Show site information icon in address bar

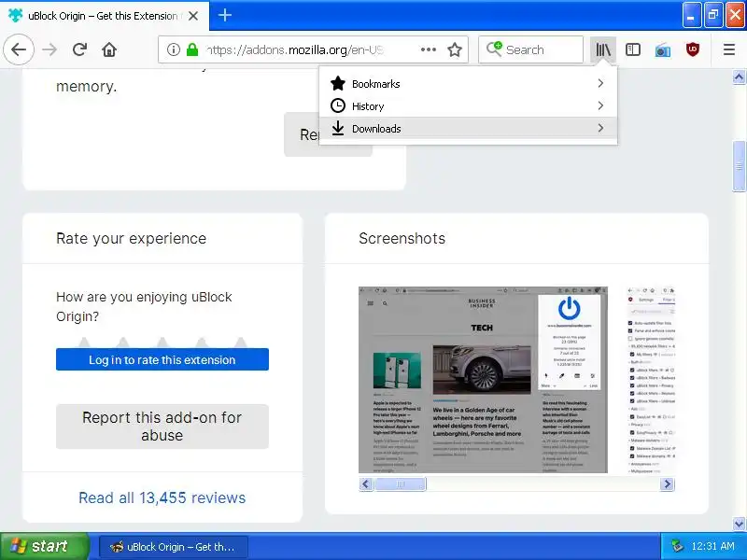tap(174, 49)
